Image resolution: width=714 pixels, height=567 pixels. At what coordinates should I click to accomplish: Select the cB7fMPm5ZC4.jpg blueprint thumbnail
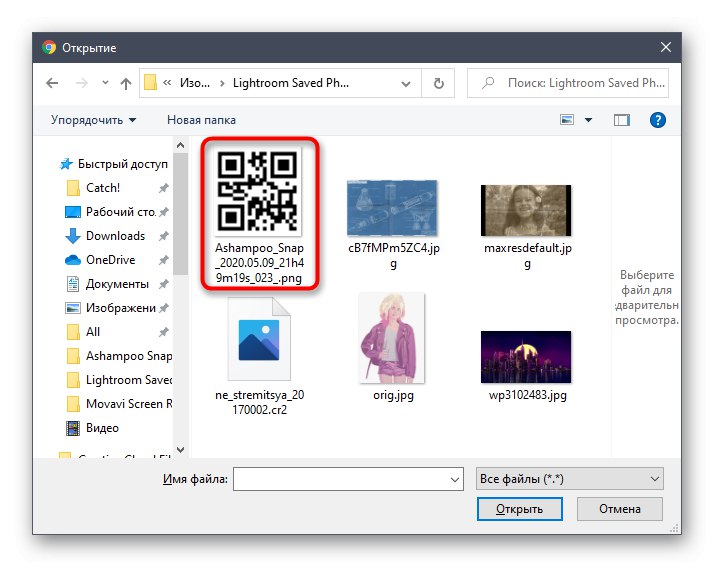(x=392, y=208)
